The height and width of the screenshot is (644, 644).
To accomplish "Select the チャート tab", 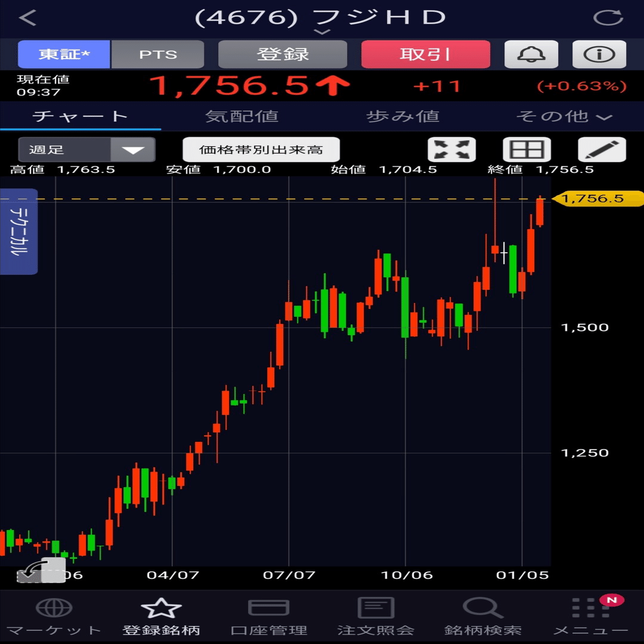I will tap(80, 117).
